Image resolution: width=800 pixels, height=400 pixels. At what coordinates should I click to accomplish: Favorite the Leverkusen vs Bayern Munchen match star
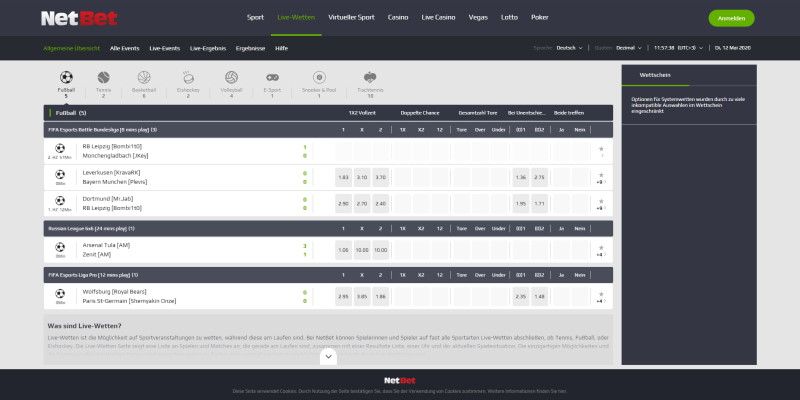[x=601, y=175]
